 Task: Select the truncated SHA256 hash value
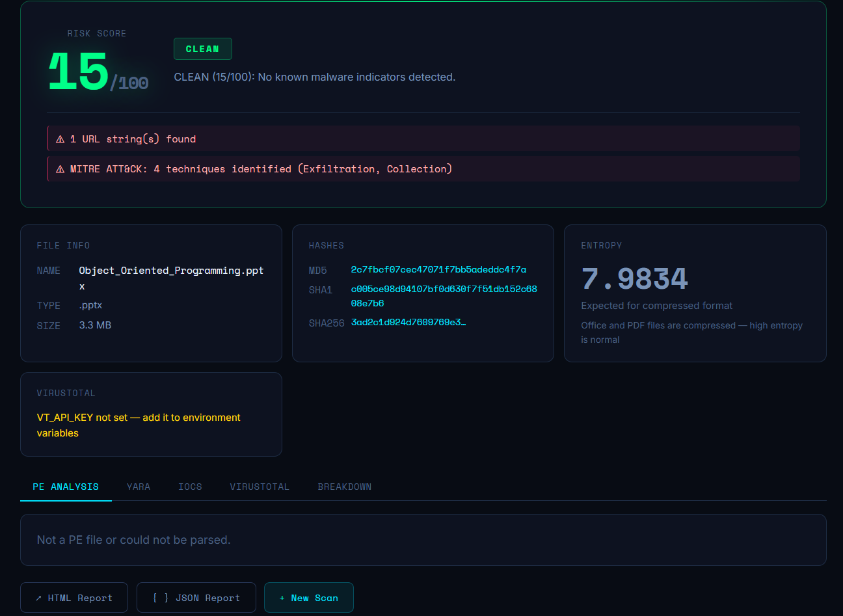(x=408, y=323)
